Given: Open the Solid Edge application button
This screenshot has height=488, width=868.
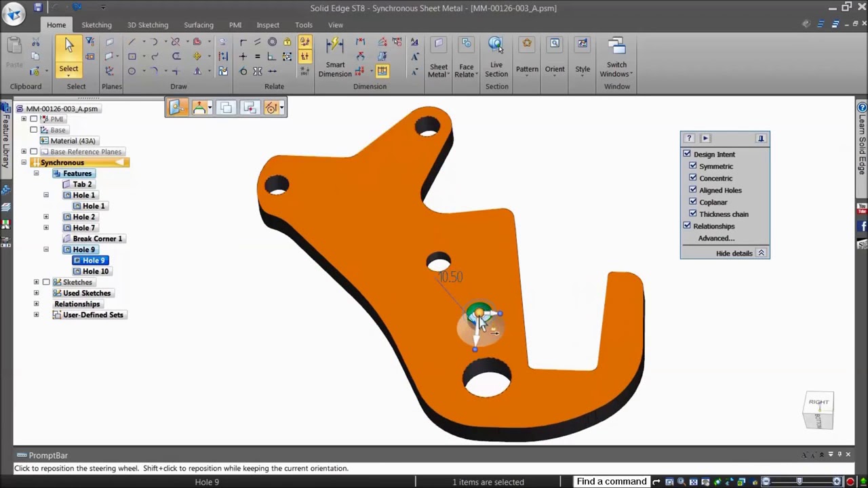Looking at the screenshot, I should tap(14, 12).
